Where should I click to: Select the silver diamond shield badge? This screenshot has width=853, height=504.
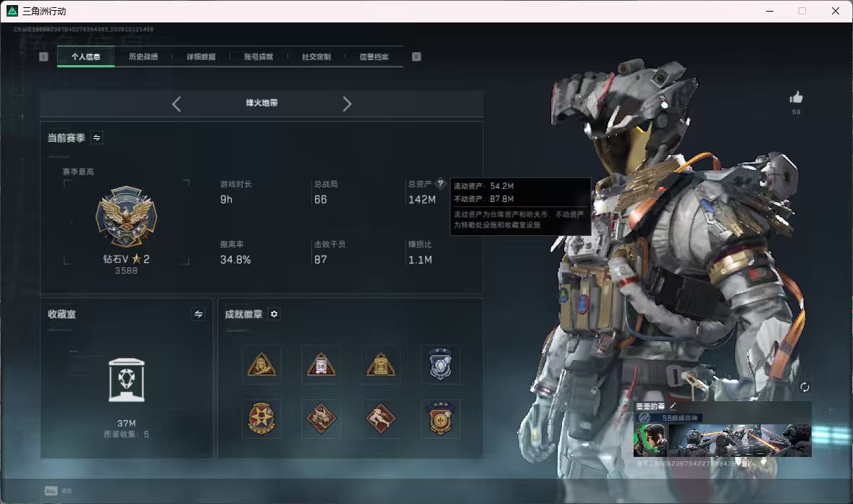pos(441,365)
